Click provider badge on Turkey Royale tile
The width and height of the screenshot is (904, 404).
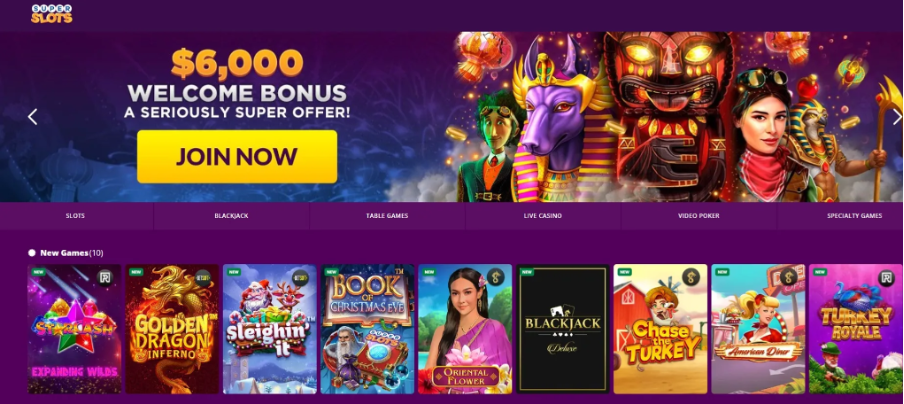[x=886, y=277]
